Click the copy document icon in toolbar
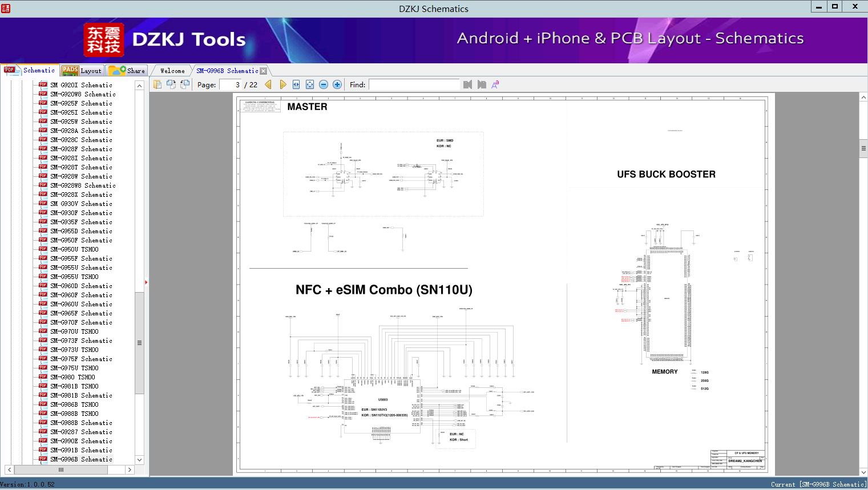Viewport: 868px width, 490px height. click(x=158, y=84)
